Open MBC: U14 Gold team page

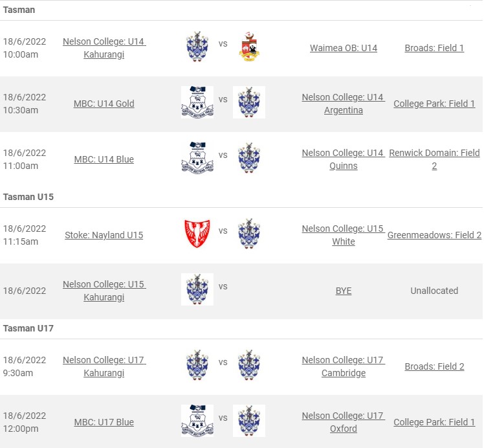tap(104, 104)
